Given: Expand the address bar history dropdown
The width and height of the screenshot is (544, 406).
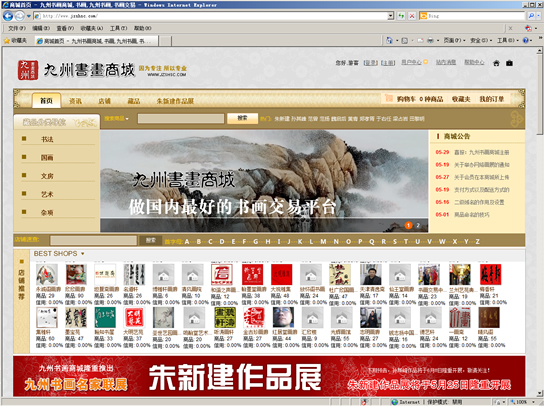Looking at the screenshot, I should click(x=391, y=16).
